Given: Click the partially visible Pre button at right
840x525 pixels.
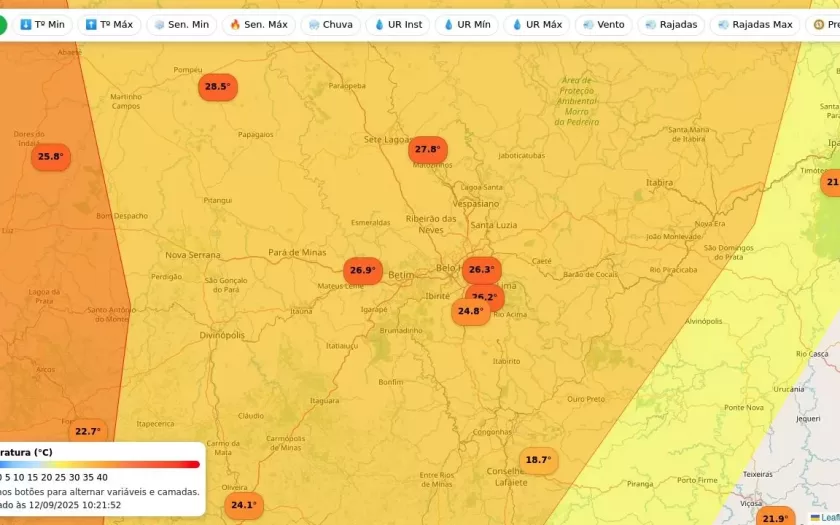Looking at the screenshot, I should coord(824,24).
